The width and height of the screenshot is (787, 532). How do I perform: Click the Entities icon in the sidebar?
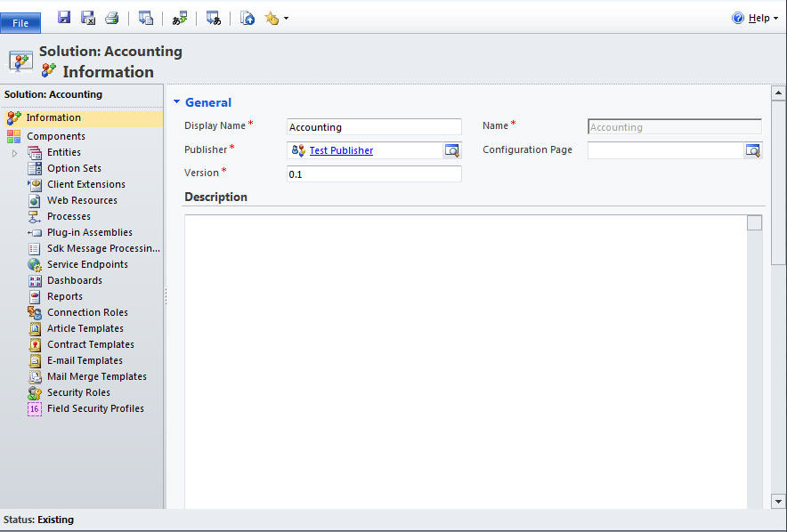35,152
